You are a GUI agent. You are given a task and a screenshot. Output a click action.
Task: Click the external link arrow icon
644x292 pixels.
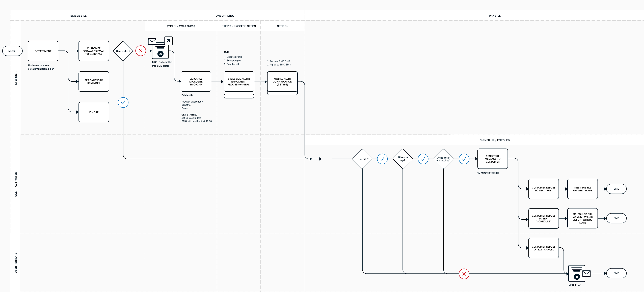point(168,40)
